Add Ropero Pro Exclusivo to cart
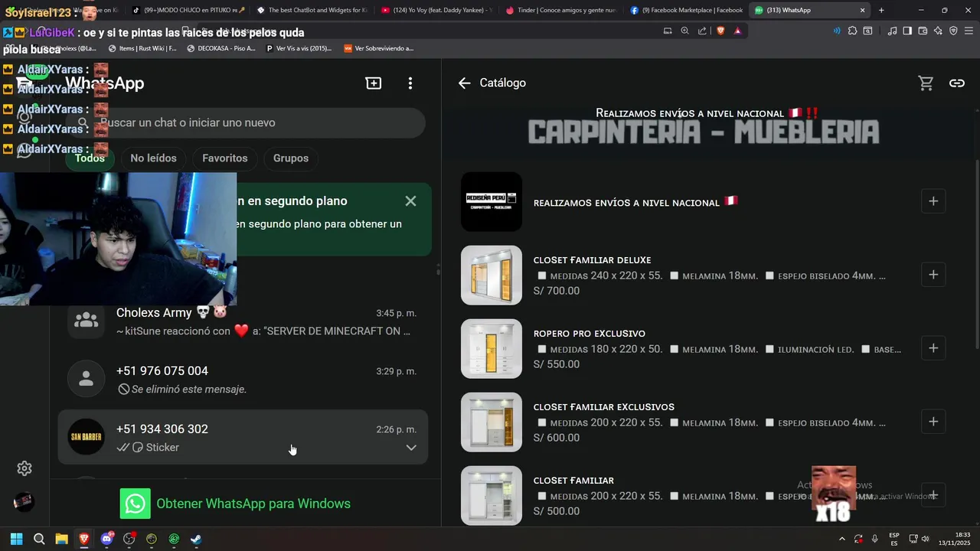 pos(933,348)
